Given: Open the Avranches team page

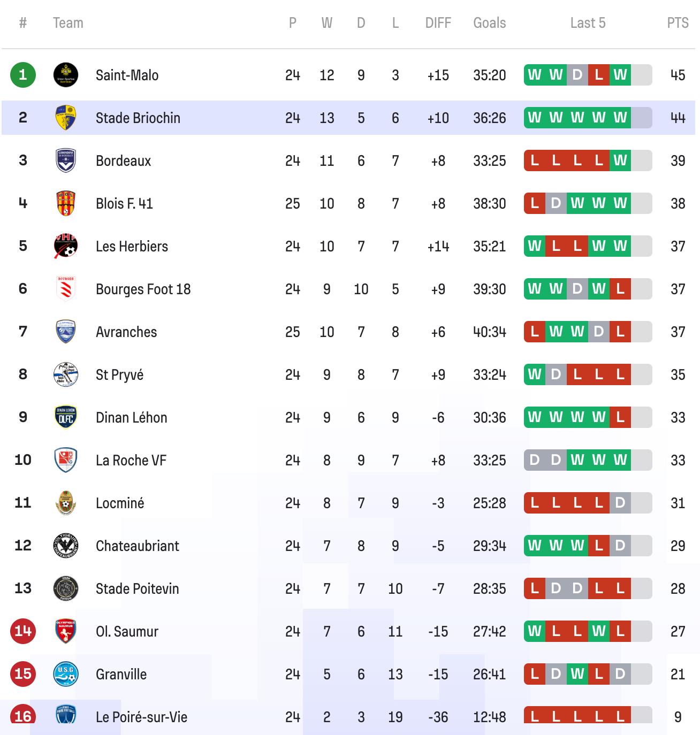Looking at the screenshot, I should coord(126,332).
